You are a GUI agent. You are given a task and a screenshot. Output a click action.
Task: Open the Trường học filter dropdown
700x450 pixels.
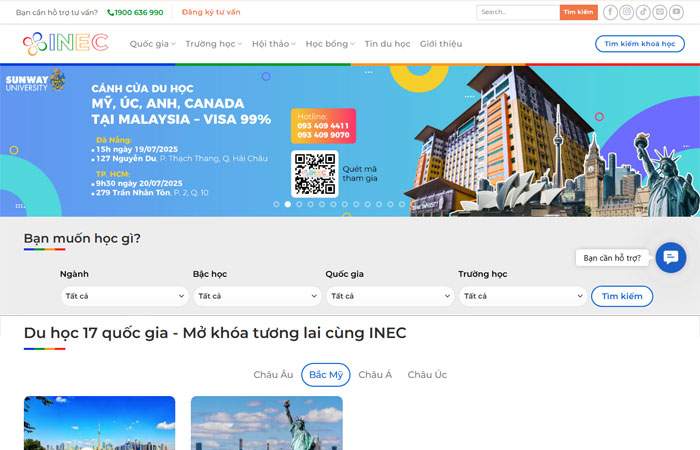pyautogui.click(x=523, y=296)
